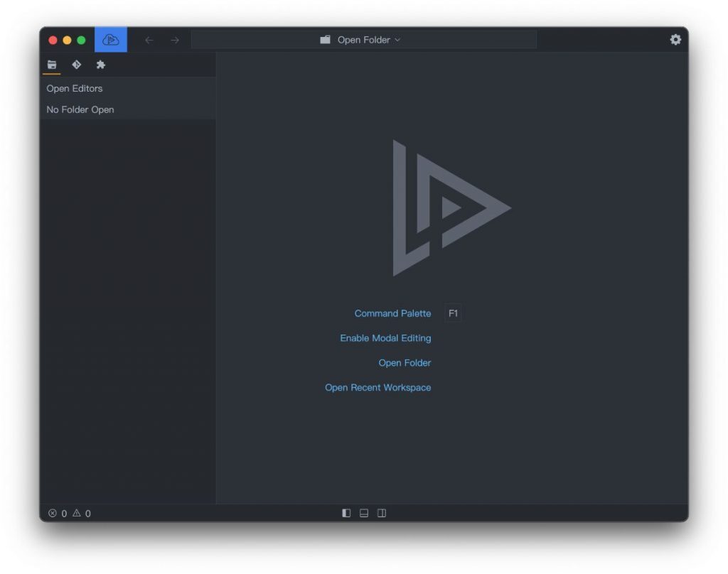Viewport: 728px width, 574px height.
Task: Toggle the right panel visibility
Action: 381,511
